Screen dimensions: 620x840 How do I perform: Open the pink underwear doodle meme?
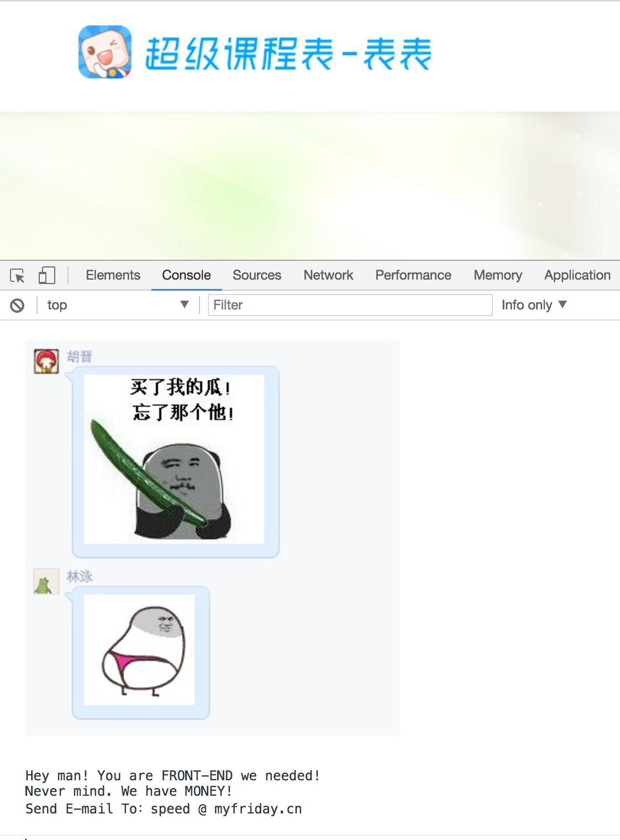139,650
